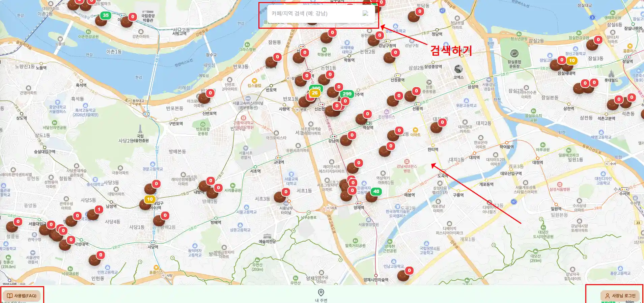Click the 롯데월드 castle icon
644x303 pixels.
tap(611, 73)
